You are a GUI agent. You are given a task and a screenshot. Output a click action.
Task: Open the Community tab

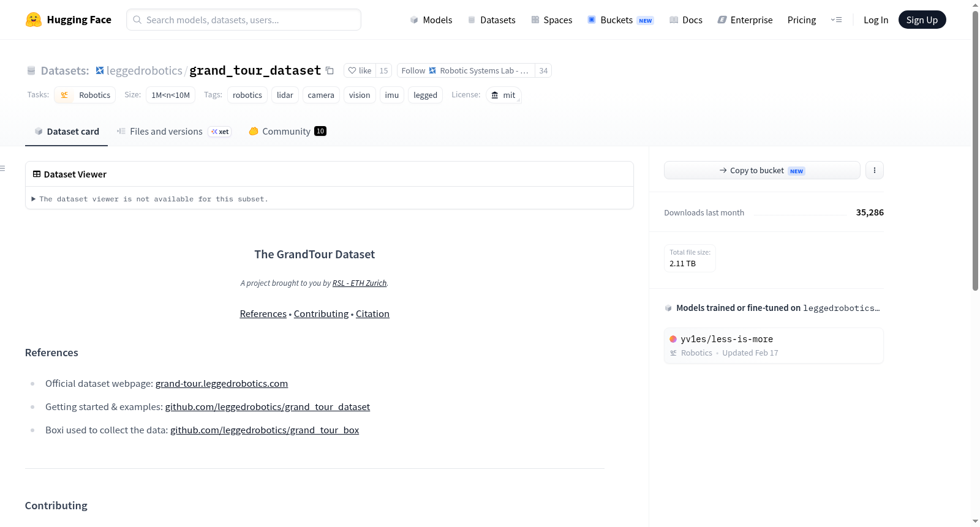point(287,131)
